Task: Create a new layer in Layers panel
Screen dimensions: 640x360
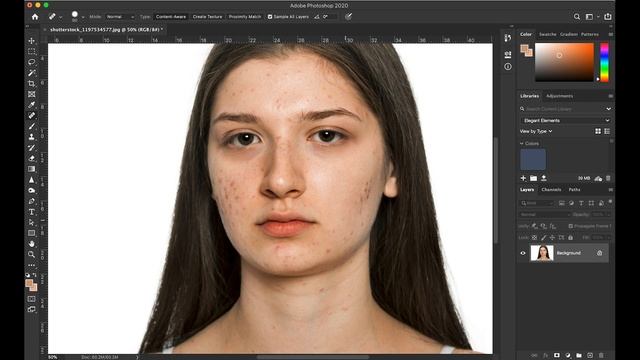Action: click(590, 356)
